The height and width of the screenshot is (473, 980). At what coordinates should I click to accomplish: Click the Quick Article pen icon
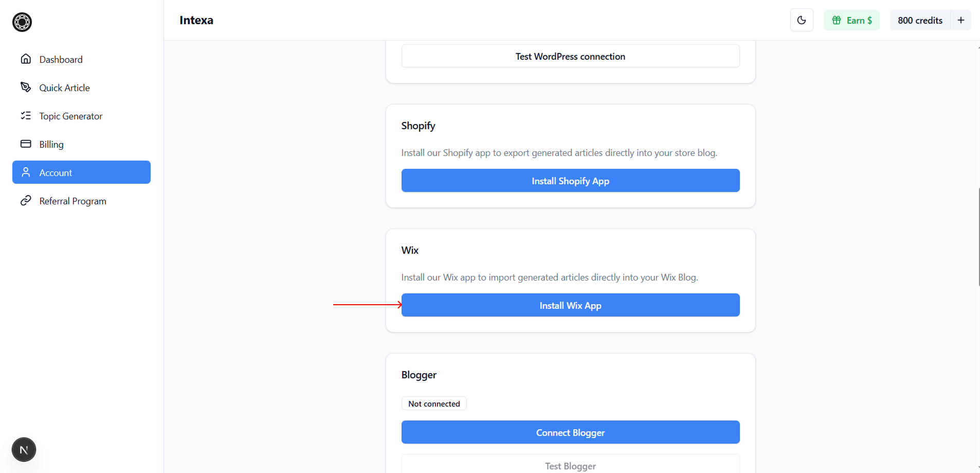coord(26,87)
